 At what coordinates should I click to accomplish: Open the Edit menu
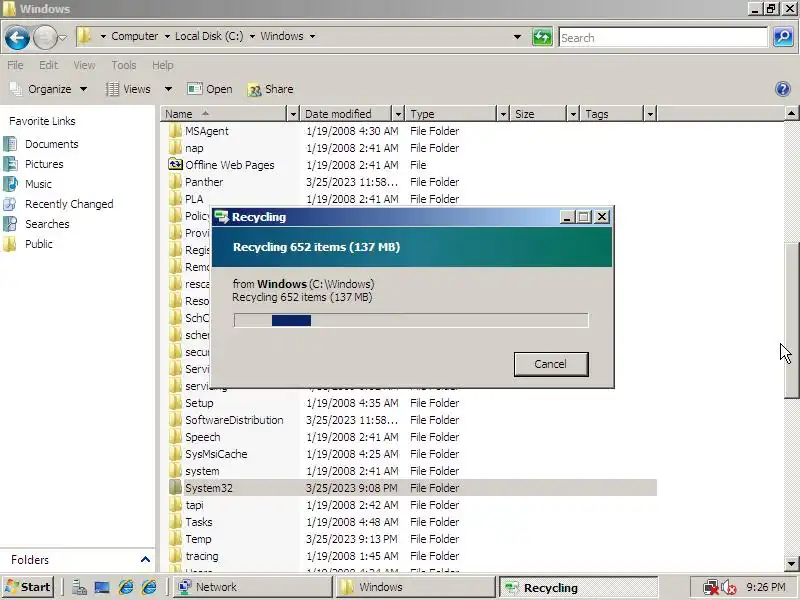(x=48, y=65)
